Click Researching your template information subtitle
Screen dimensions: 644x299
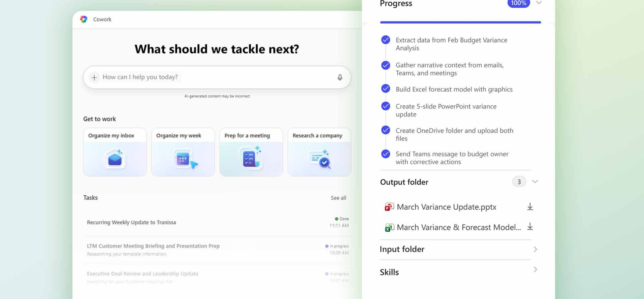(x=127, y=254)
